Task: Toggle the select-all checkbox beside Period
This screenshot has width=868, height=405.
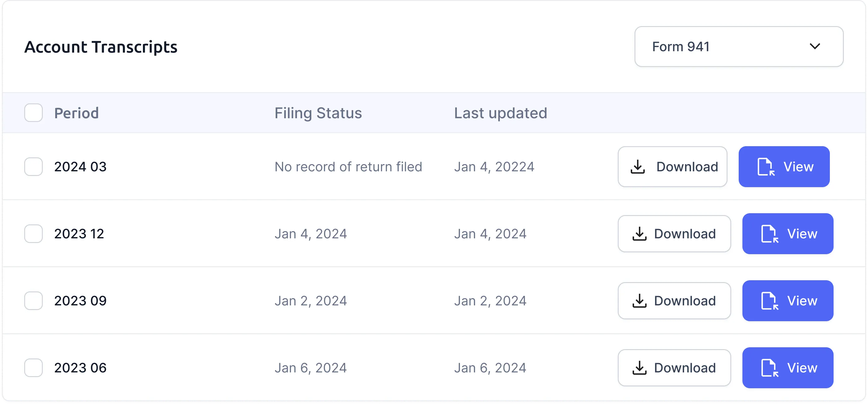Action: coord(33,113)
